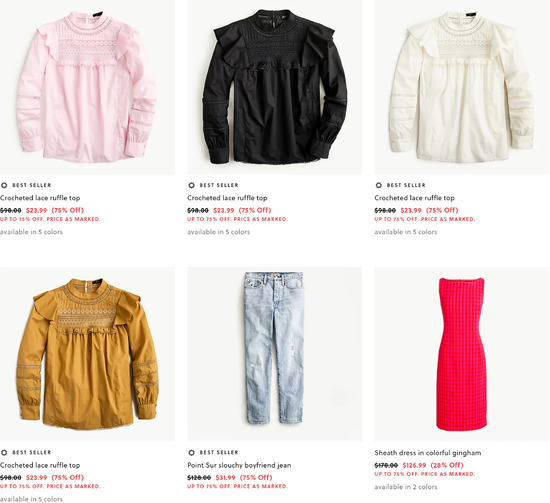Open 'Point Sur slouchy boyfriend jean' link
Image resolution: width=550 pixels, height=503 pixels.
[239, 465]
